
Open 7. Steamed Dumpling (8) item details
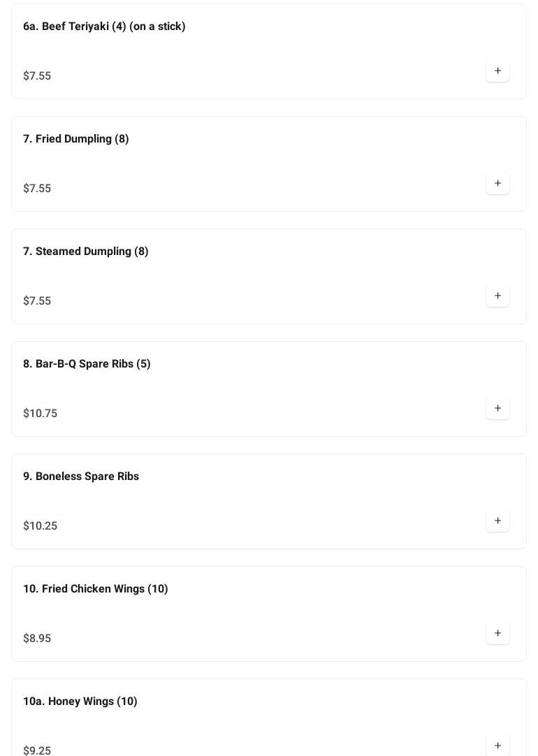tap(86, 252)
